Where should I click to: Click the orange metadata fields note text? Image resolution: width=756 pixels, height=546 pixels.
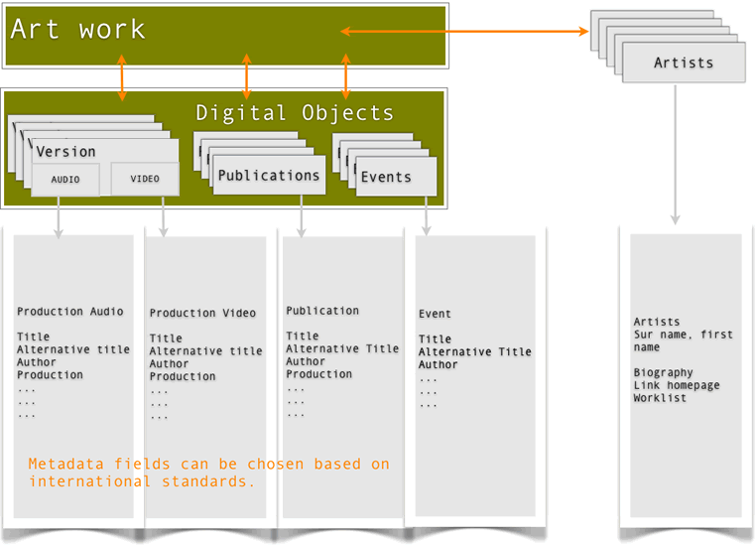click(x=208, y=473)
